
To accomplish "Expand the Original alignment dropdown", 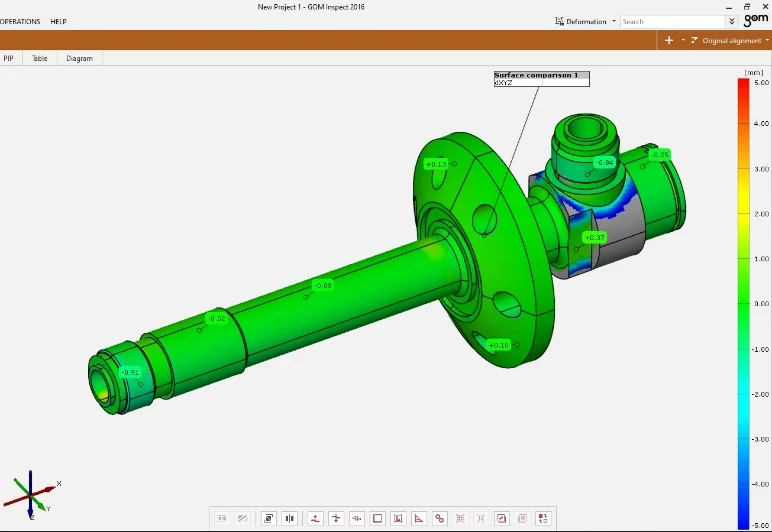I will point(731,41).
